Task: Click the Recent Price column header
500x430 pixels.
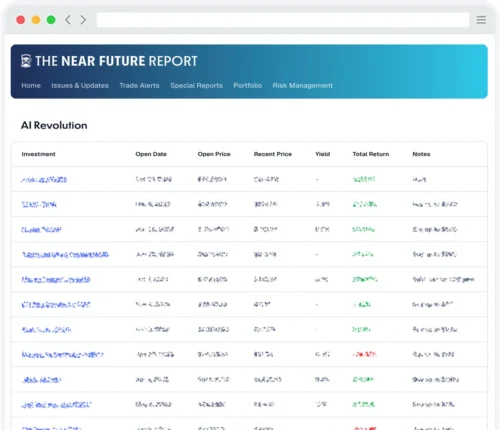Action: [x=273, y=154]
